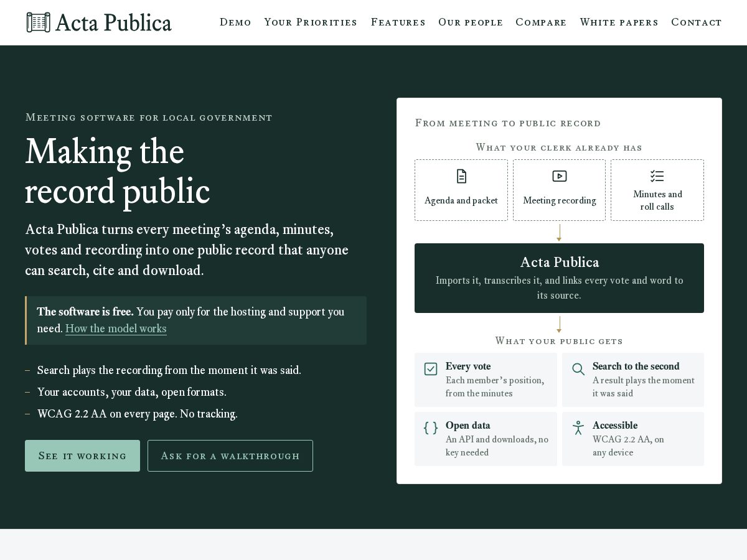The image size is (747, 560).
Task: Click the Agenda and packet document icon
Action: click(x=461, y=176)
